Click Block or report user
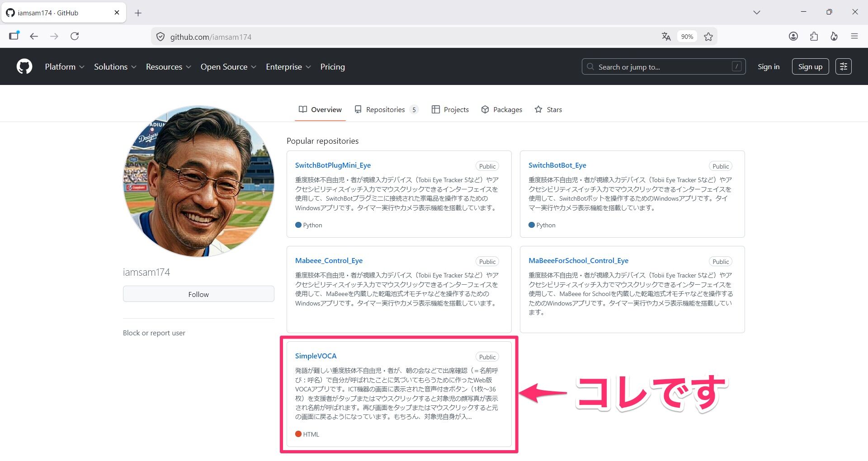868x461 pixels. (x=154, y=333)
